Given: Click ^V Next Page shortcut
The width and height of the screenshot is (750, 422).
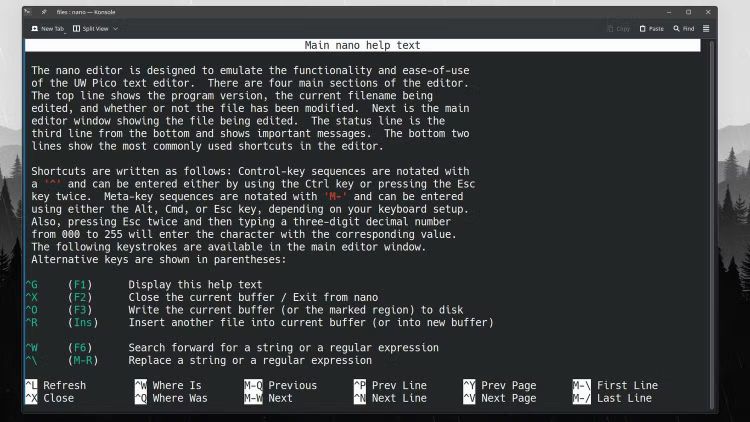Looking at the screenshot, I should 499,398.
